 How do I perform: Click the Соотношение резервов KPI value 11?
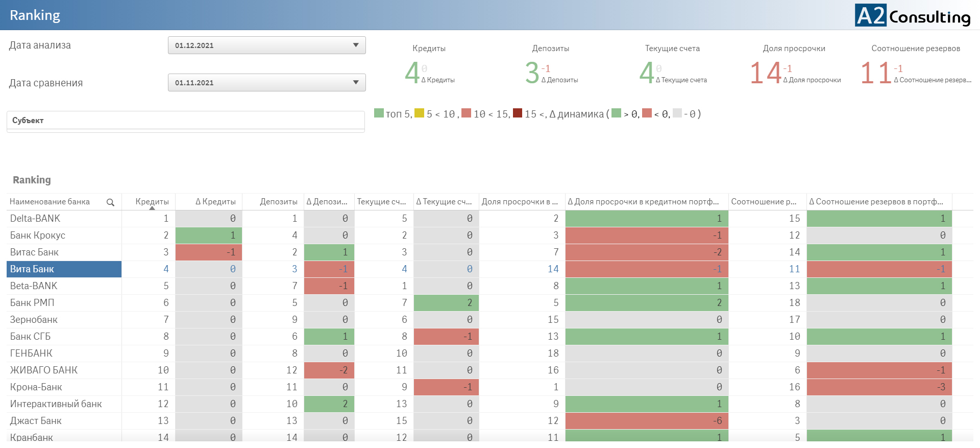(875, 73)
